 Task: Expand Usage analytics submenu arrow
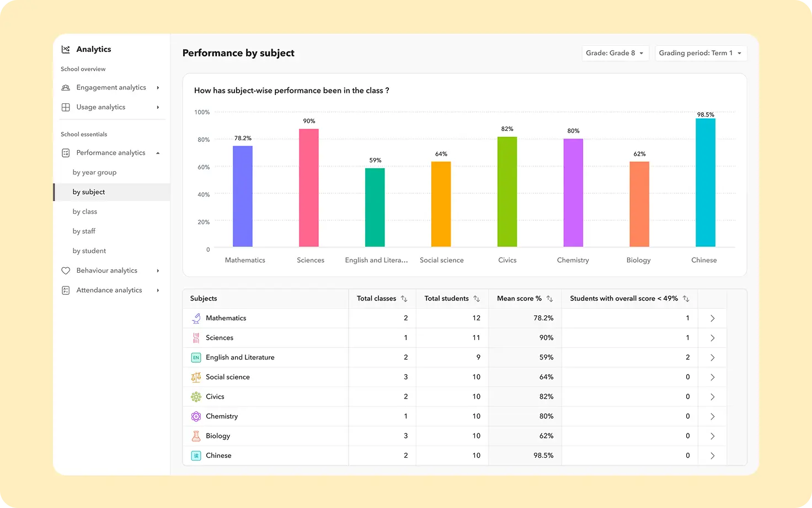pyautogui.click(x=158, y=107)
